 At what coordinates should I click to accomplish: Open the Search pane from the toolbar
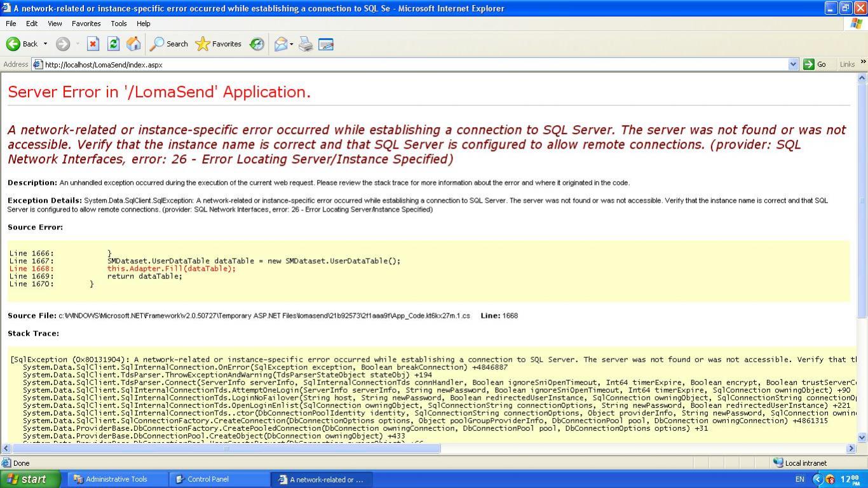pos(169,44)
